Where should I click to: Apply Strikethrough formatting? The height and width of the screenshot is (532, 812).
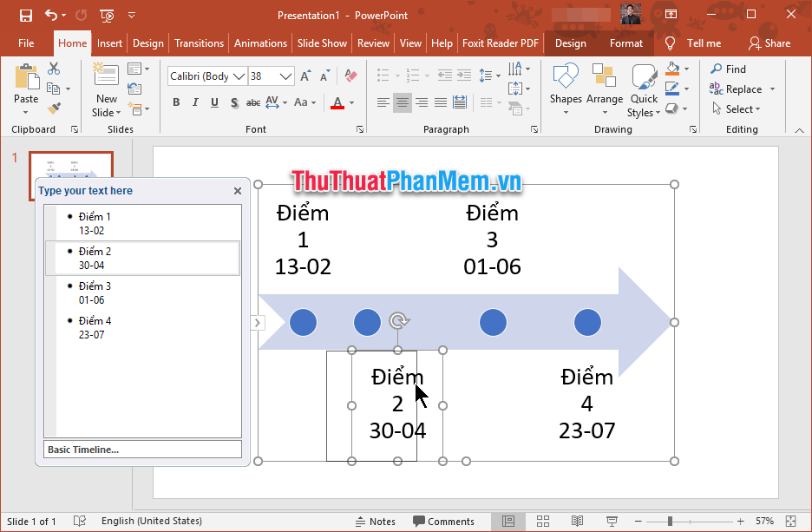(252, 102)
